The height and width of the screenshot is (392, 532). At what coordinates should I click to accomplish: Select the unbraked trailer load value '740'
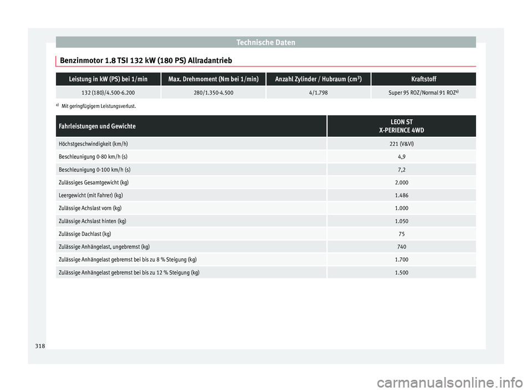coord(402,247)
